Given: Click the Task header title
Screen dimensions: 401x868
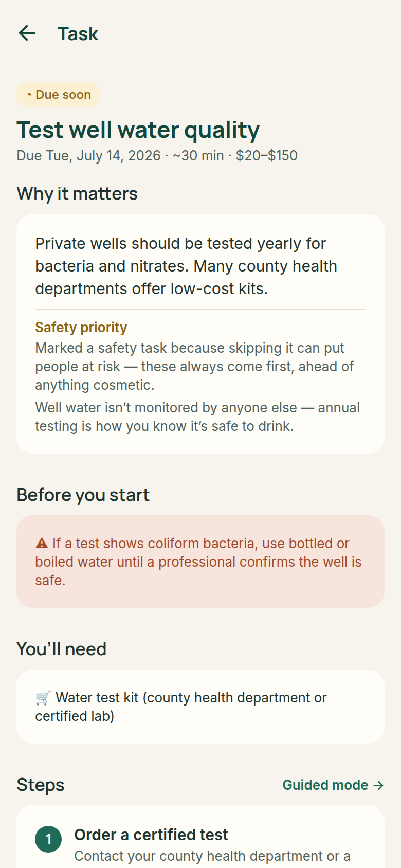Looking at the screenshot, I should (78, 34).
